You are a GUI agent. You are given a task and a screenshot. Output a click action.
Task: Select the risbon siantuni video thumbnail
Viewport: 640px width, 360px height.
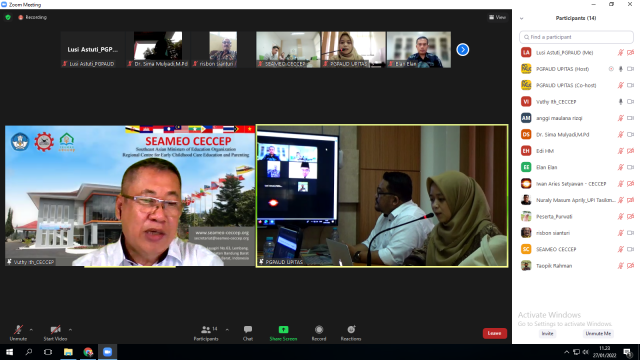223,49
